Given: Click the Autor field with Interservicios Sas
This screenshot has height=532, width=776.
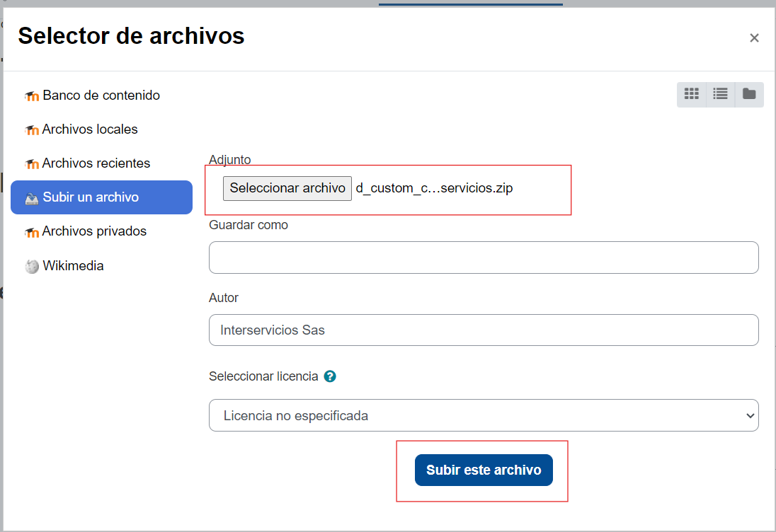Looking at the screenshot, I should (484, 330).
